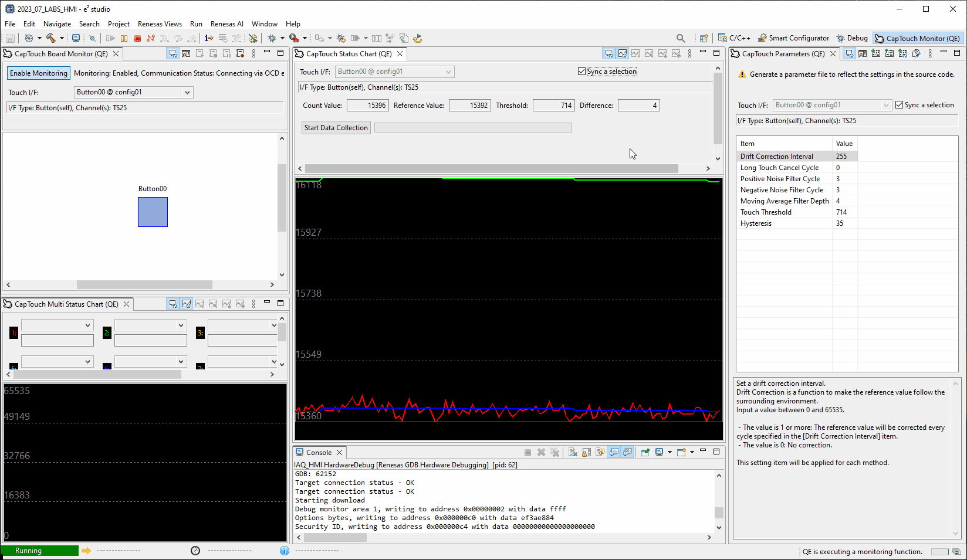Click the Pin Console icon
This screenshot has height=560, width=967.
[645, 452]
